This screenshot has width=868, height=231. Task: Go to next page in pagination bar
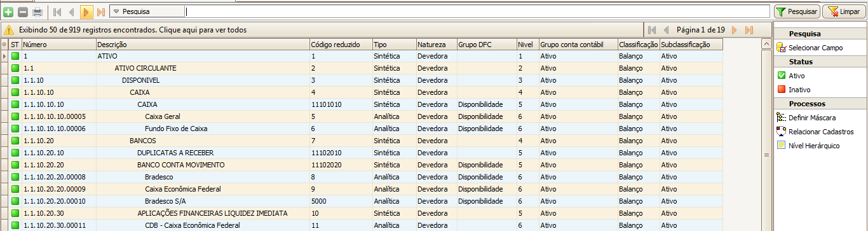point(735,30)
